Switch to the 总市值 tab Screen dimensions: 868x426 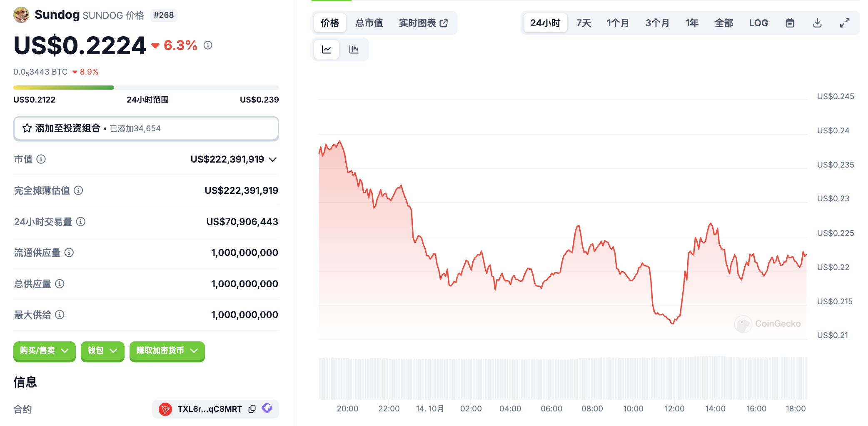369,23
